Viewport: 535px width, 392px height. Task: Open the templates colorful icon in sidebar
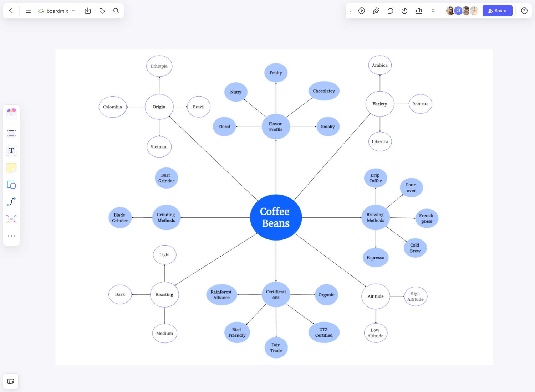[x=11, y=113]
